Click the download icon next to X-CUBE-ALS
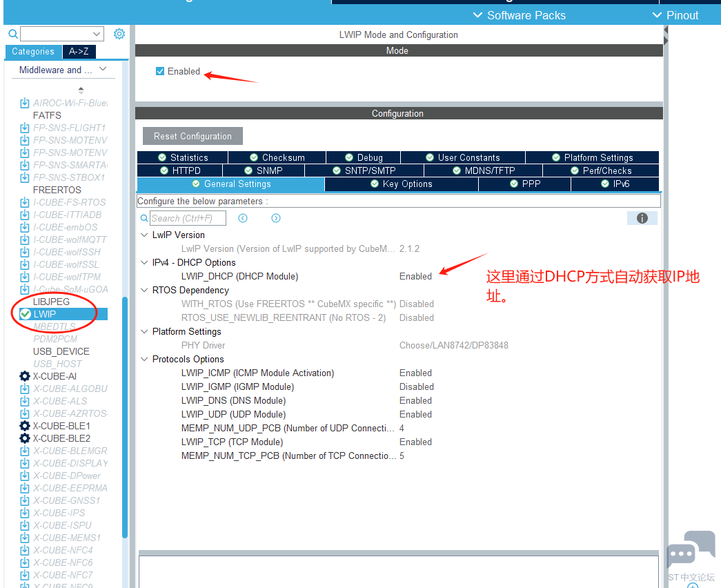The height and width of the screenshot is (588, 721). tap(24, 401)
